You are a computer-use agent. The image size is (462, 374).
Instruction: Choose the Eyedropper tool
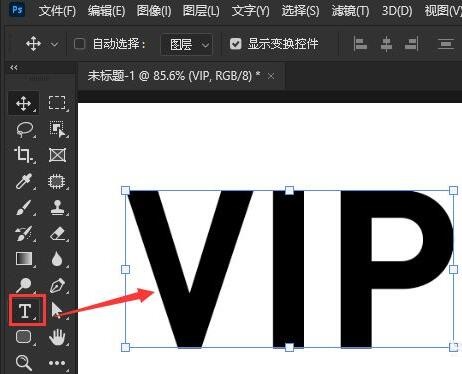(24, 181)
